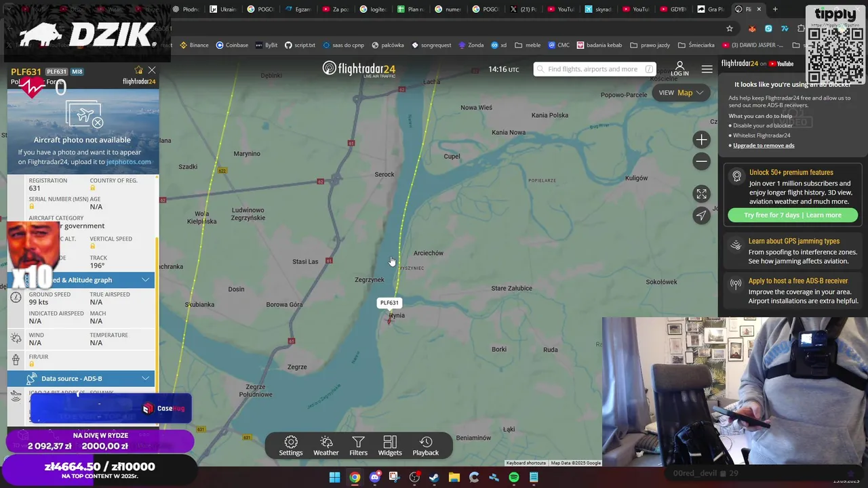This screenshot has height=488, width=868.
Task: Open Windows Start menu
Action: [x=334, y=477]
